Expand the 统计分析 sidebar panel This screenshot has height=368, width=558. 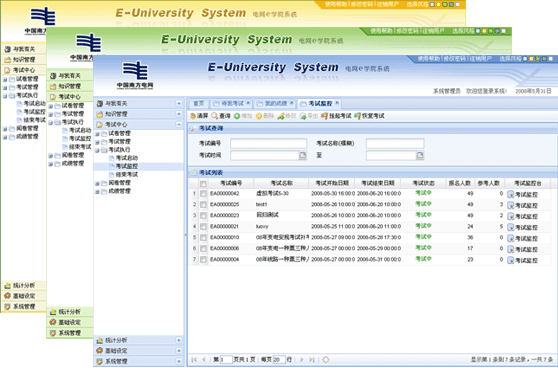pyautogui.click(x=179, y=340)
